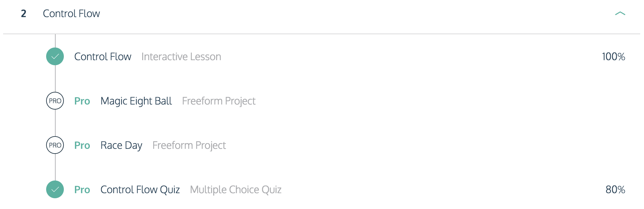Click the green checkmark beside Control Flow lesson
The width and height of the screenshot is (644, 209).
(55, 56)
